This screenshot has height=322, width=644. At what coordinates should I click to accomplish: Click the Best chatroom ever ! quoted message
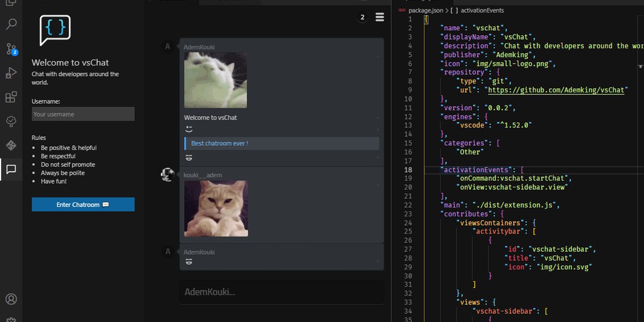tap(282, 143)
